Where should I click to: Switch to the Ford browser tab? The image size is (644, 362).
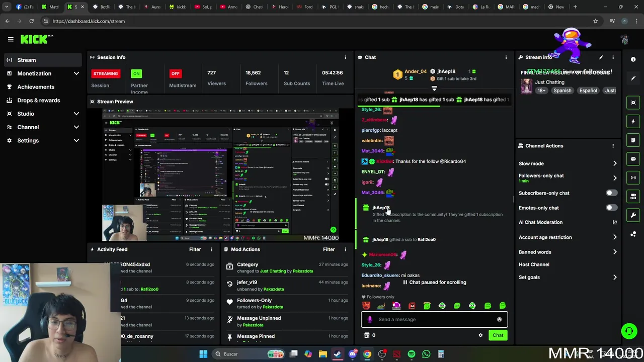(x=305, y=7)
